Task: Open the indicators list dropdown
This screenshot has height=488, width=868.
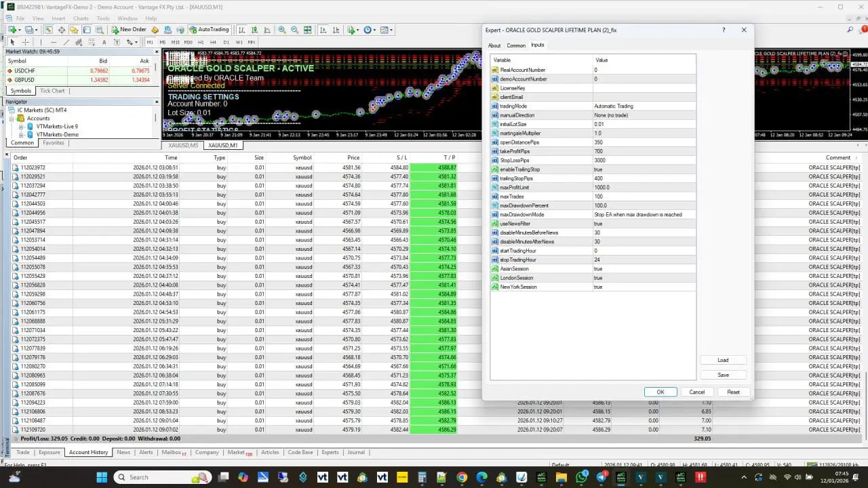Action: click(x=358, y=30)
